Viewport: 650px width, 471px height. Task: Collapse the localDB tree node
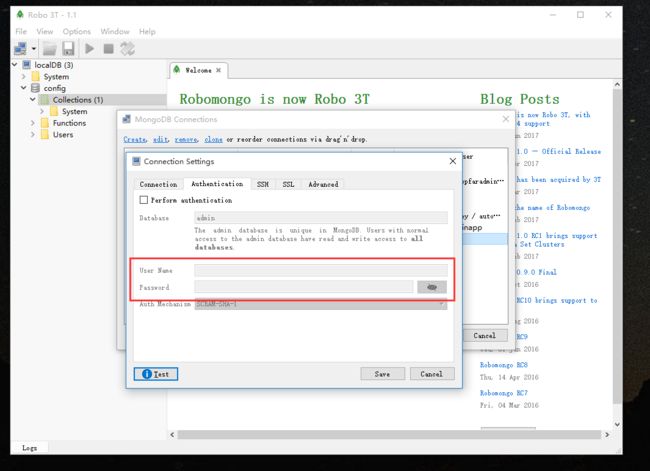(15, 65)
